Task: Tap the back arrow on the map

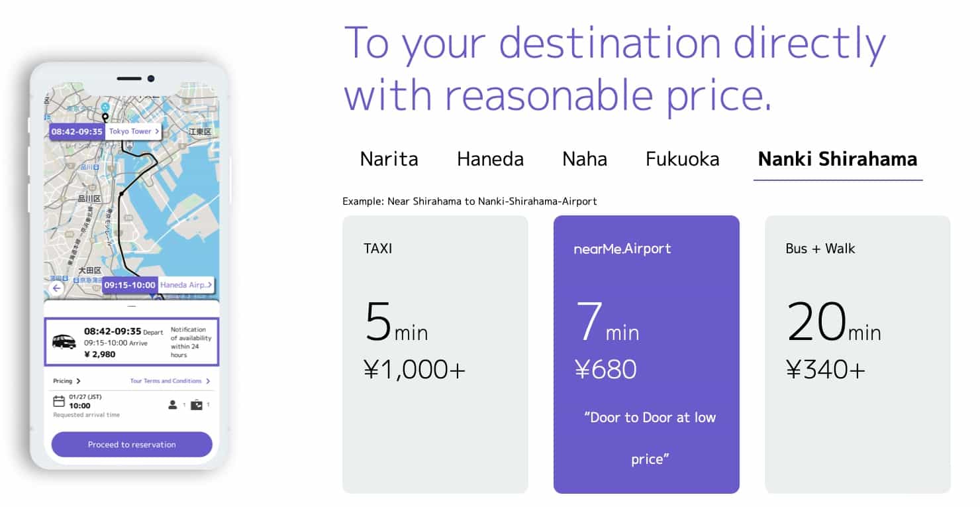Action: (x=56, y=288)
